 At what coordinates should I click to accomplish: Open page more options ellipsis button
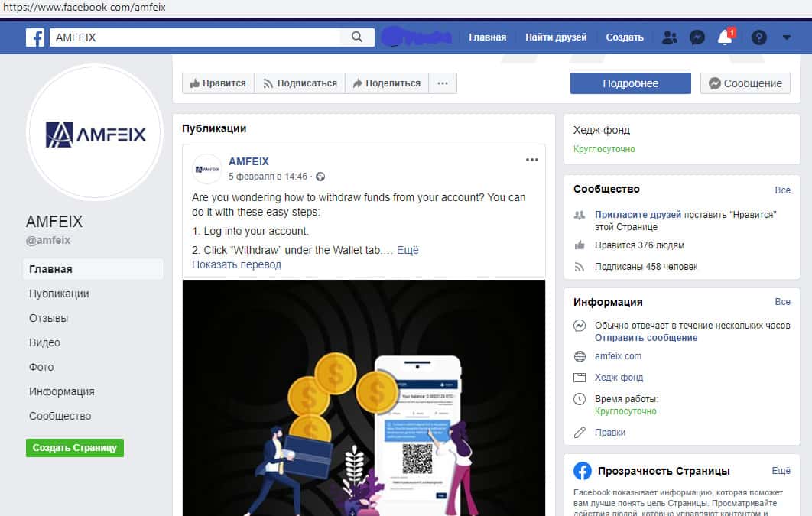(443, 83)
